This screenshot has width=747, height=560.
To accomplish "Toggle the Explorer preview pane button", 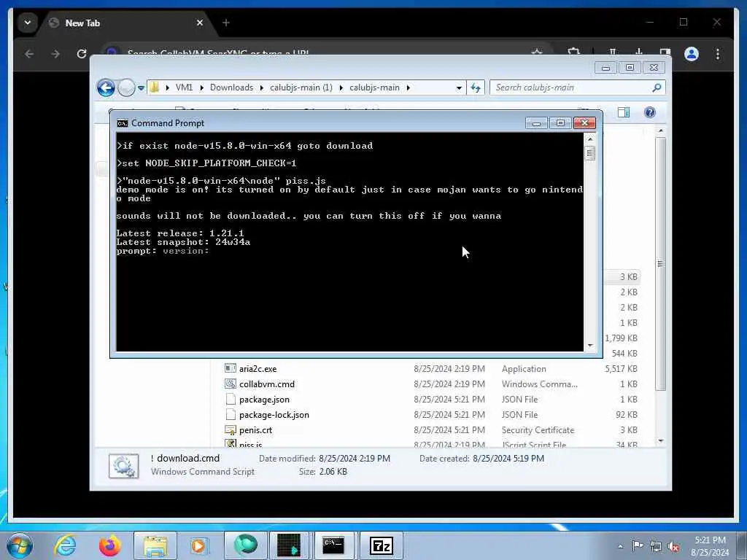I will [x=624, y=112].
